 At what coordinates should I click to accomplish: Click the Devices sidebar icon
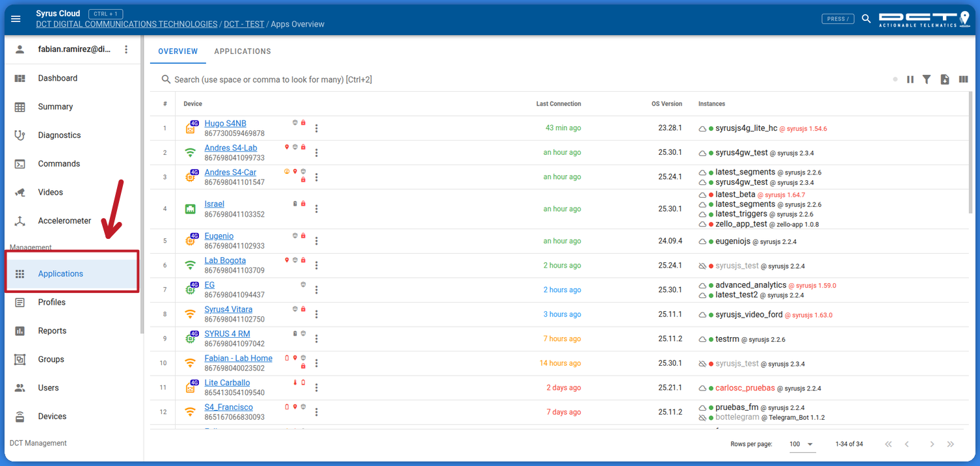pyautogui.click(x=20, y=417)
